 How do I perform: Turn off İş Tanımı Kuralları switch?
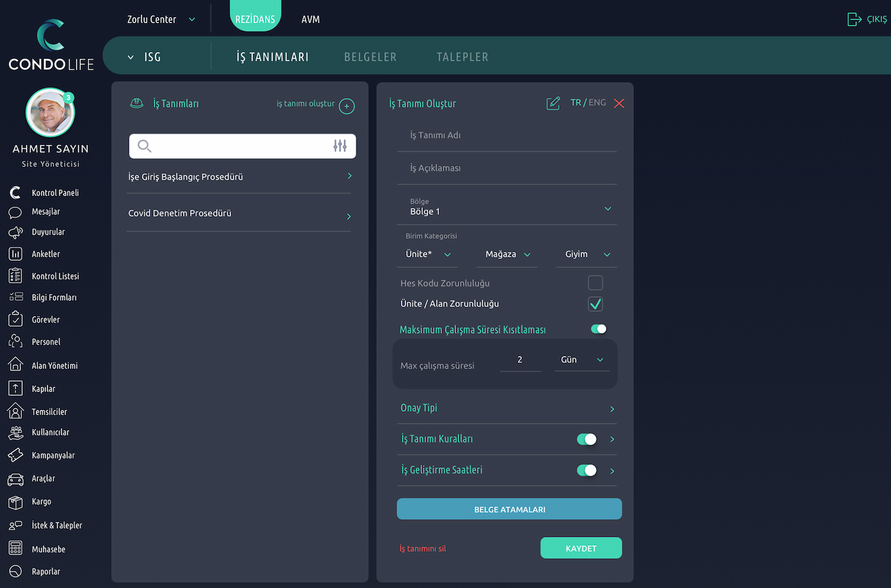pos(586,440)
